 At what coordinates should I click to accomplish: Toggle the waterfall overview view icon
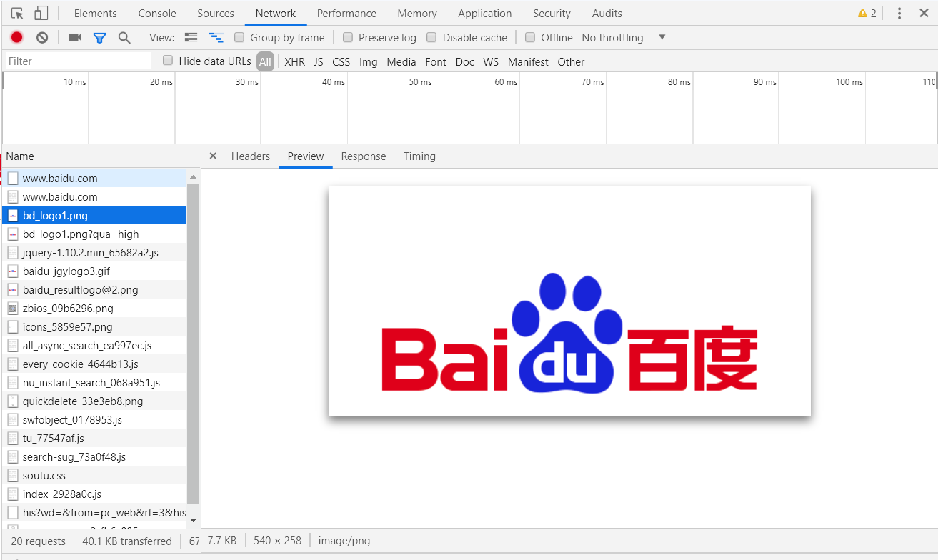[x=216, y=37]
